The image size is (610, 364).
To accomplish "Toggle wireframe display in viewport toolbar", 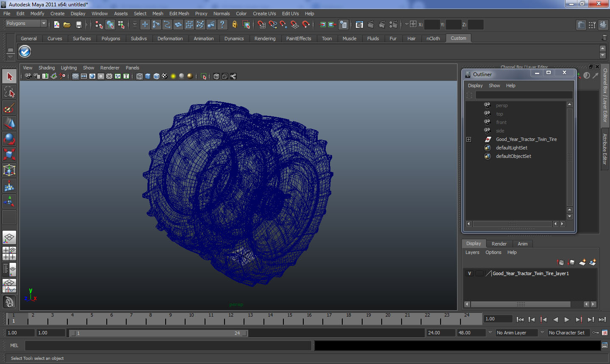I will [139, 76].
